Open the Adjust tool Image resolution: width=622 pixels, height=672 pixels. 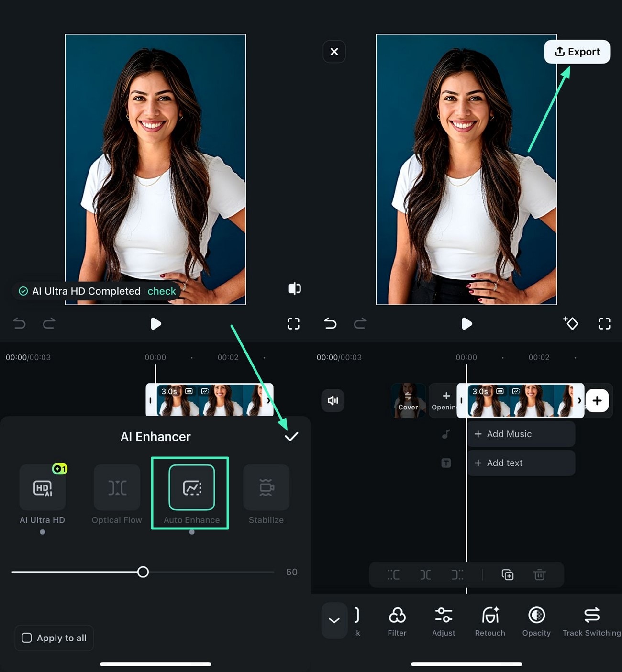(443, 620)
